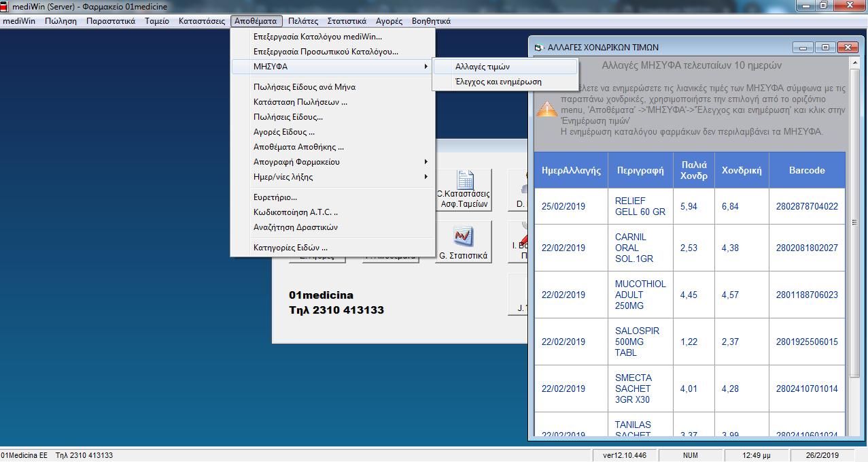Choose Επεξεργασία Προσωπικού Καταλόγου...
868x462 pixels.
click(x=333, y=52)
